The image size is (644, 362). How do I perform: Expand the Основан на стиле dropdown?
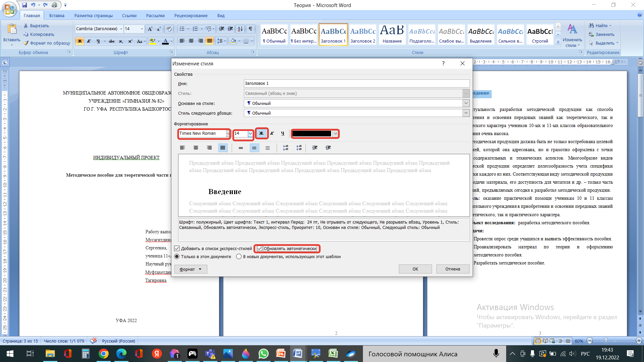[x=466, y=103]
